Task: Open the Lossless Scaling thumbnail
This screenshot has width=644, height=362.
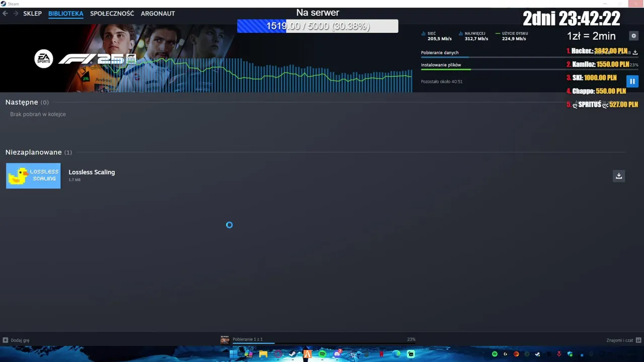Action: point(33,176)
